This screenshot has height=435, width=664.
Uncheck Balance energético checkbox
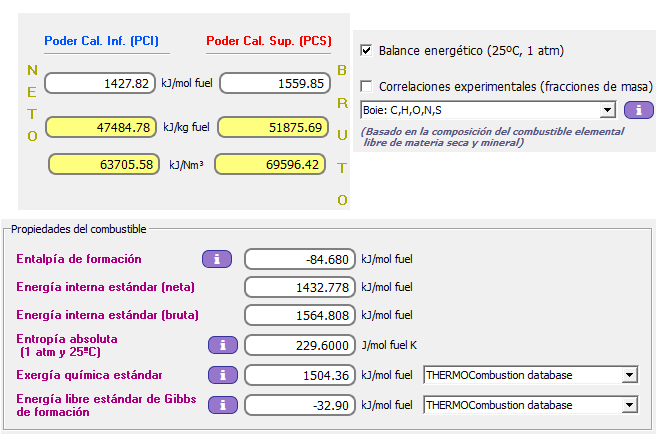click(366, 50)
